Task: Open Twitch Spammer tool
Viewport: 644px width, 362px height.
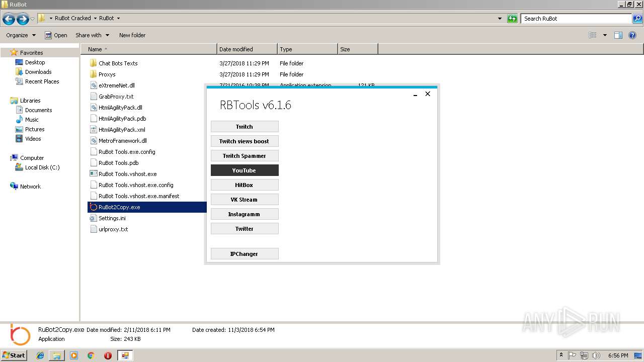Action: (x=245, y=156)
